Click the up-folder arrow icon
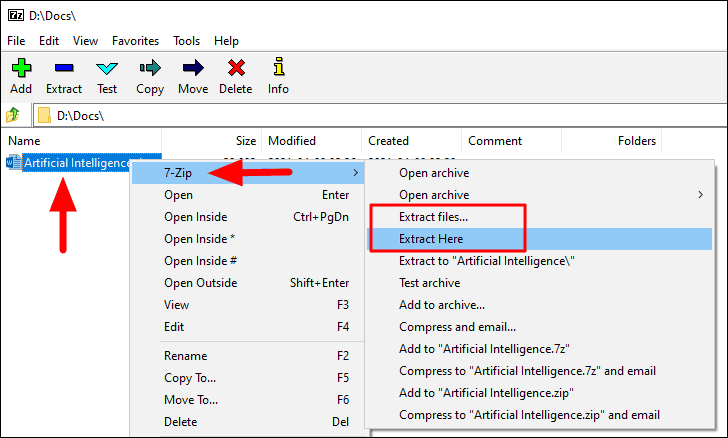The image size is (728, 438). 13,115
